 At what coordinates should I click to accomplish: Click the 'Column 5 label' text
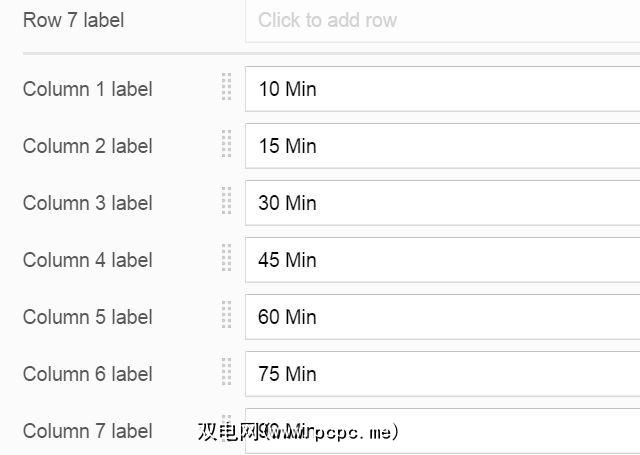(x=88, y=317)
